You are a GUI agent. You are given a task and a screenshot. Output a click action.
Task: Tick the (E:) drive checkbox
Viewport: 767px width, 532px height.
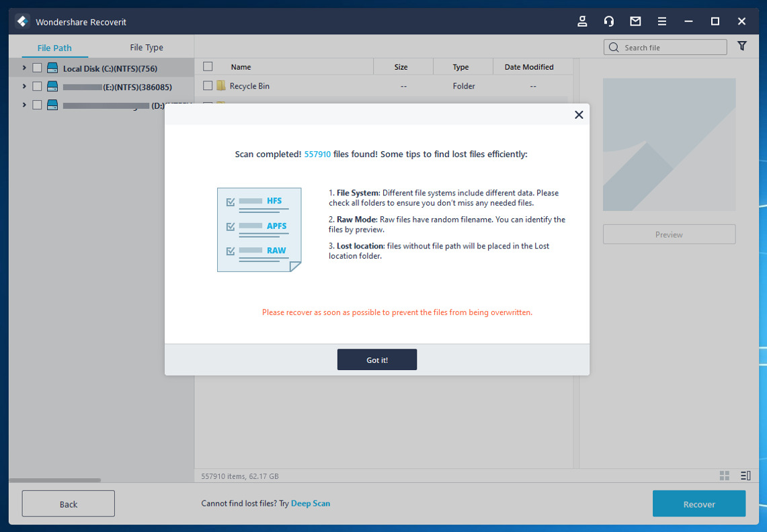[x=37, y=87]
